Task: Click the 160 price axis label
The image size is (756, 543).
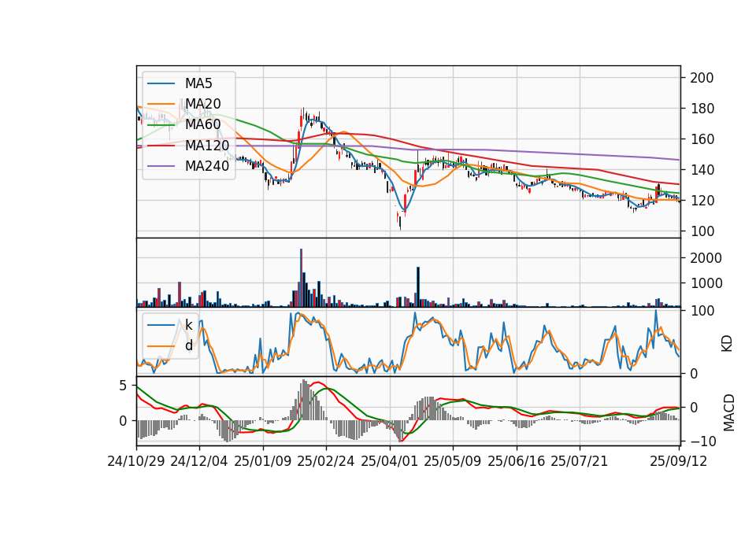Action: (702, 139)
